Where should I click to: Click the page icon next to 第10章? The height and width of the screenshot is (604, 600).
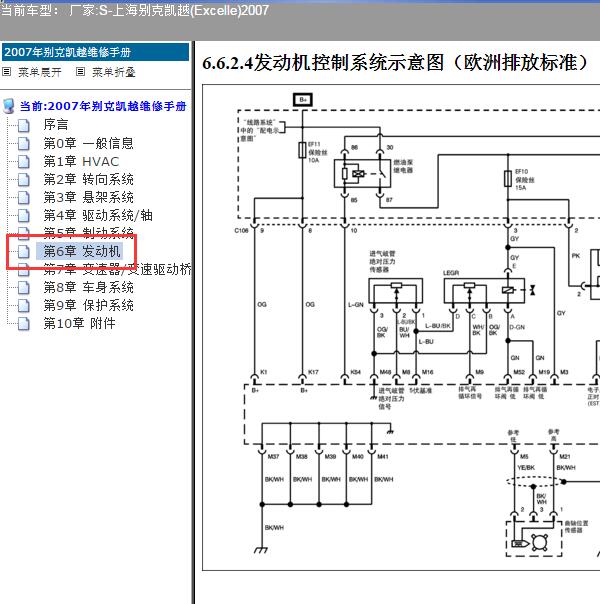(24, 324)
